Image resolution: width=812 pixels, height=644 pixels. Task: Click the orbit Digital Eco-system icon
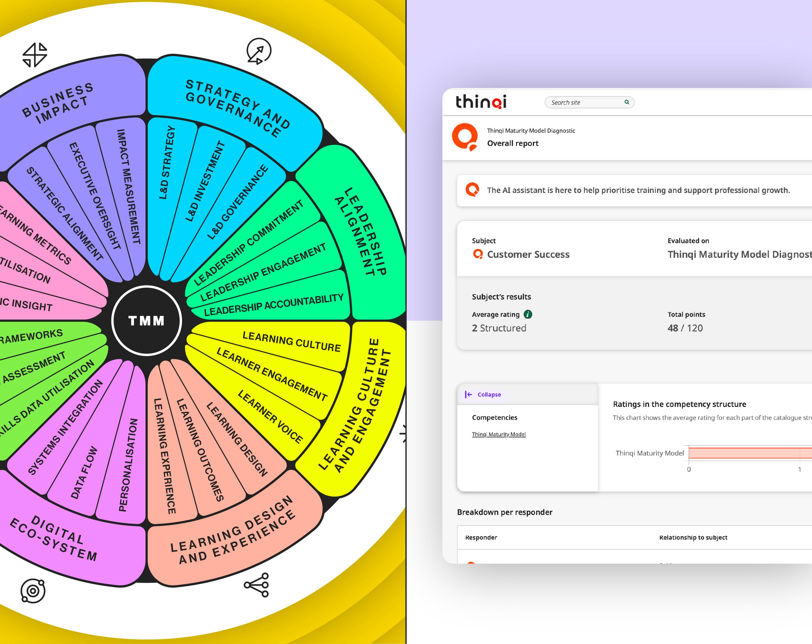(x=33, y=590)
